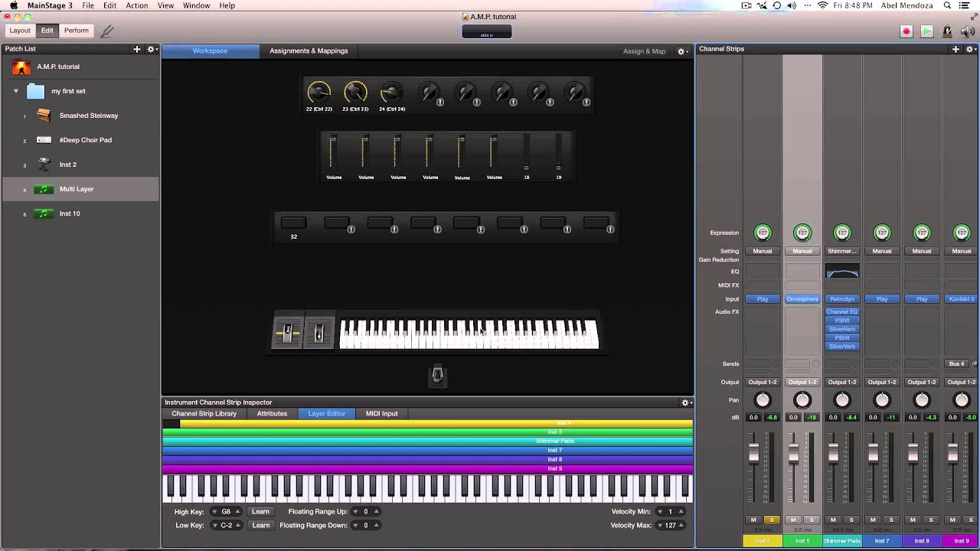Open the Window menu
The width and height of the screenshot is (980, 551).
[x=197, y=5]
